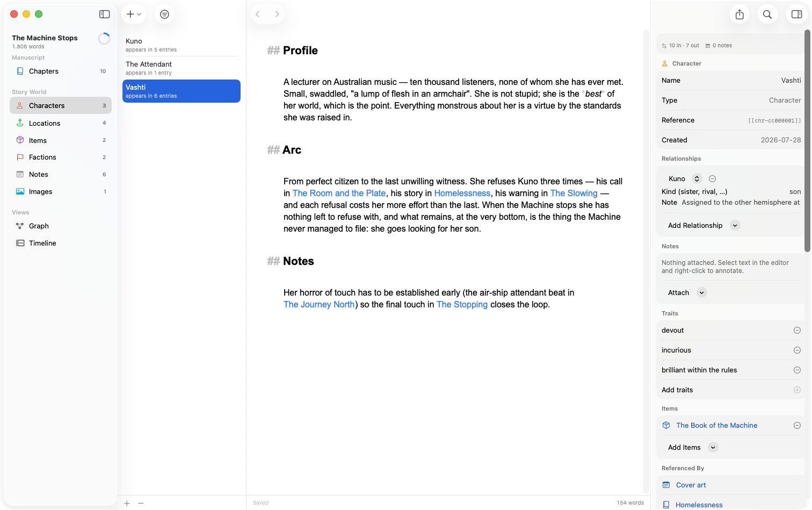Add a new entry with bottom plus button
The height and width of the screenshot is (510, 812).
127,503
